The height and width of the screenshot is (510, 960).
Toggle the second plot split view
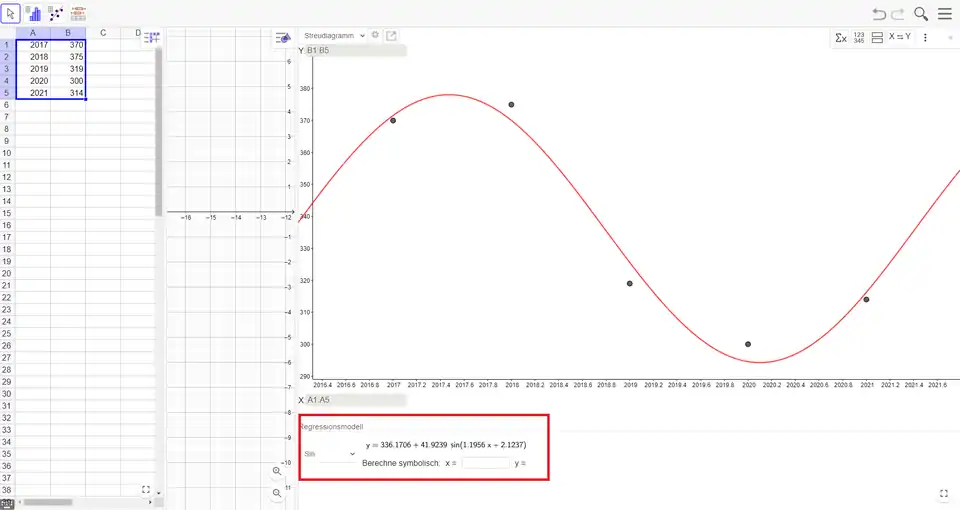pos(877,37)
